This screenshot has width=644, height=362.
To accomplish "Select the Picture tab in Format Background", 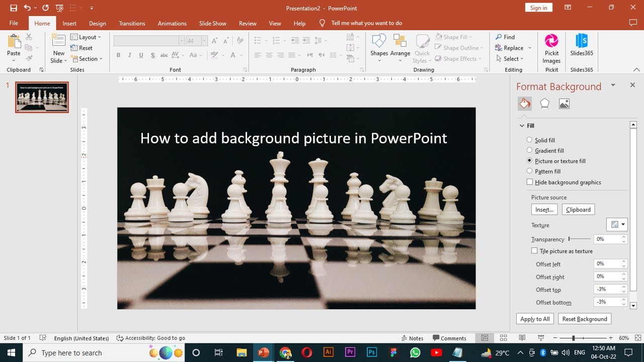I will (x=564, y=104).
